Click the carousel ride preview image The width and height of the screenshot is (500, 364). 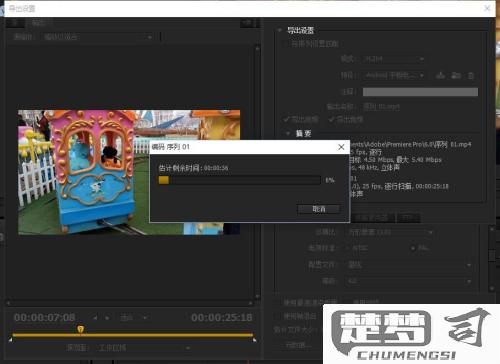coord(129,172)
